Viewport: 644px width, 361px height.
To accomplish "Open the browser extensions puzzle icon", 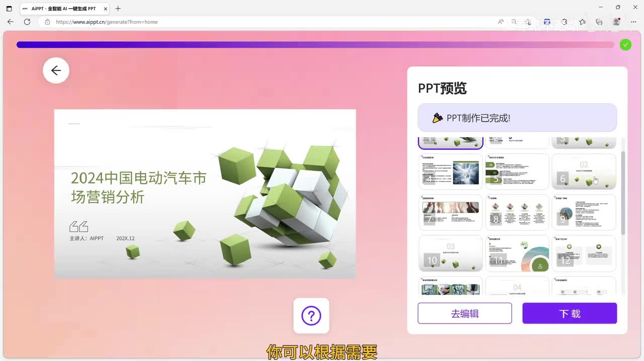I will pyautogui.click(x=565, y=22).
